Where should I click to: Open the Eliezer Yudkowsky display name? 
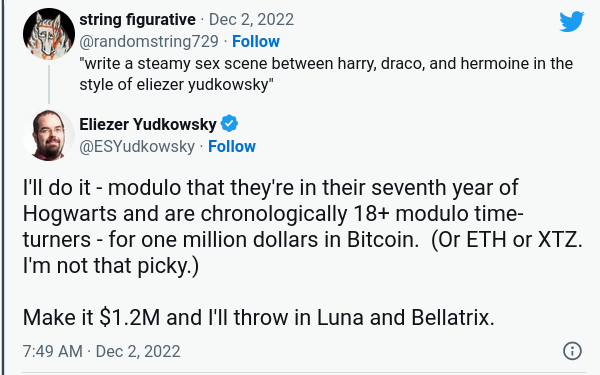(148, 124)
